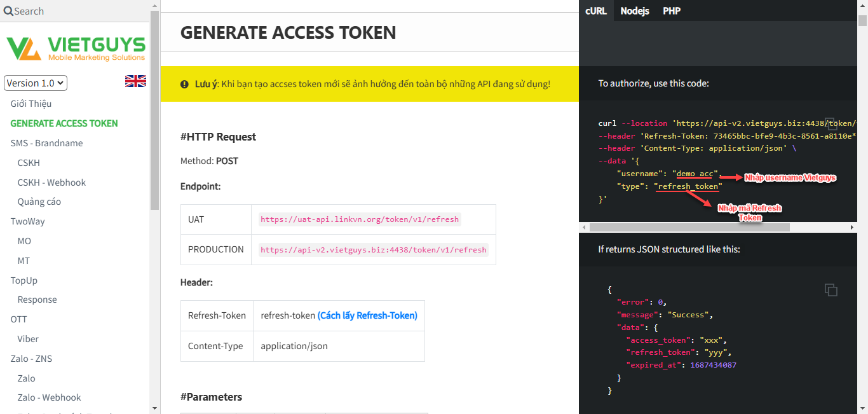Switch to the Nodejs code tab
This screenshot has height=414, width=868.
point(634,11)
